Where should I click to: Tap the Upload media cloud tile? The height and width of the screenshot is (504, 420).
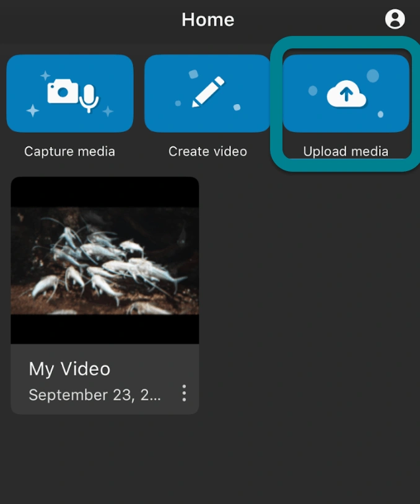click(x=346, y=93)
